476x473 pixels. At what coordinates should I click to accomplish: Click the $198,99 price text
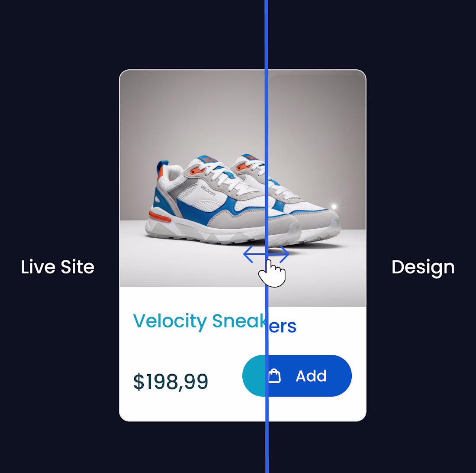tap(170, 382)
